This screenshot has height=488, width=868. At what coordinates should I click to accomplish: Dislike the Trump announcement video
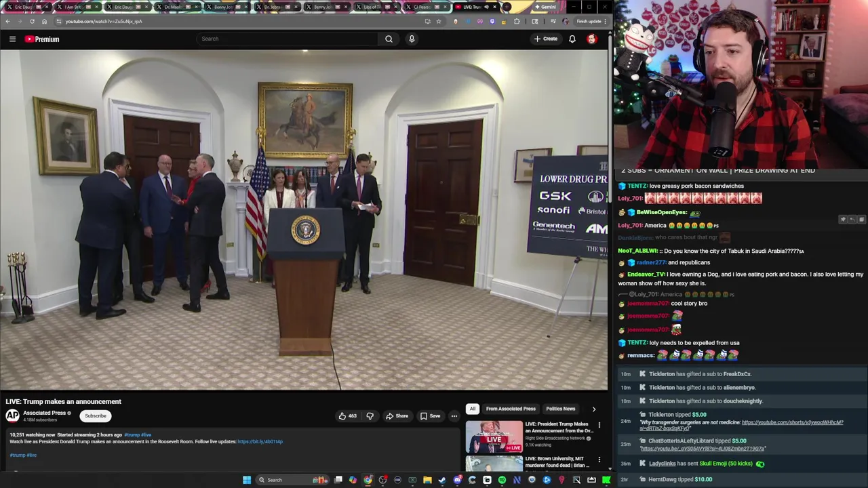click(x=370, y=416)
